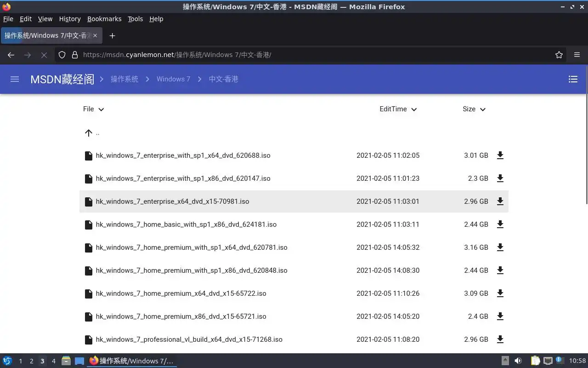Open hk_windows_7_enterprise_with_sp1_x64_dvd_620688.iso file row

[x=294, y=155]
